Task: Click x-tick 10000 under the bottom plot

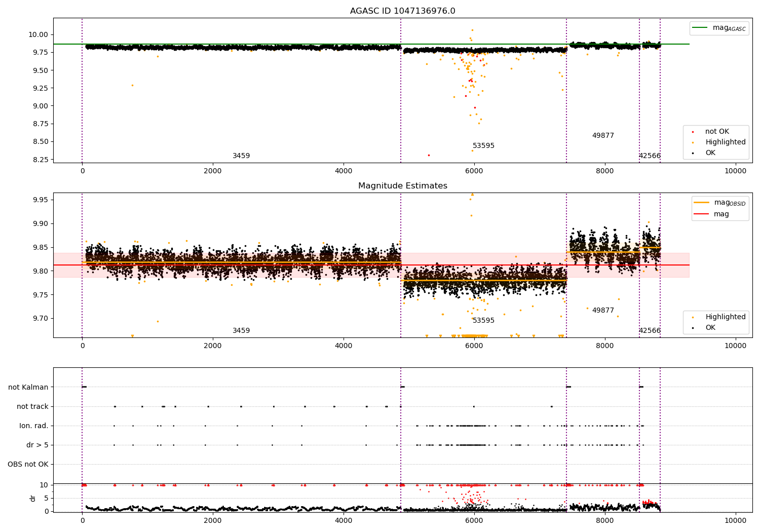Action: point(736,520)
